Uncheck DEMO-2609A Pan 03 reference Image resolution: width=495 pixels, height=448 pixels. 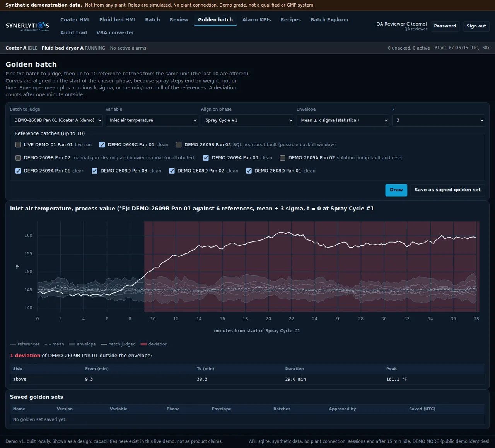pos(206,158)
